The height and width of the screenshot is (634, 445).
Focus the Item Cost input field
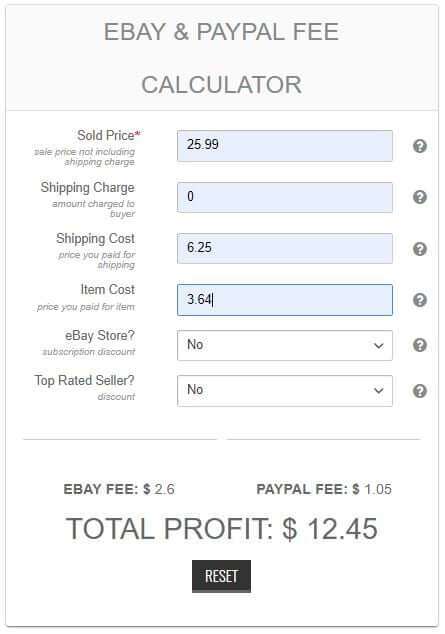pyautogui.click(x=285, y=300)
